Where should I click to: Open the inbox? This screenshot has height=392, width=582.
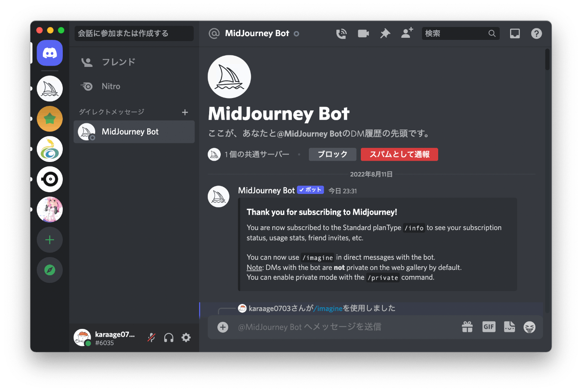click(x=515, y=34)
